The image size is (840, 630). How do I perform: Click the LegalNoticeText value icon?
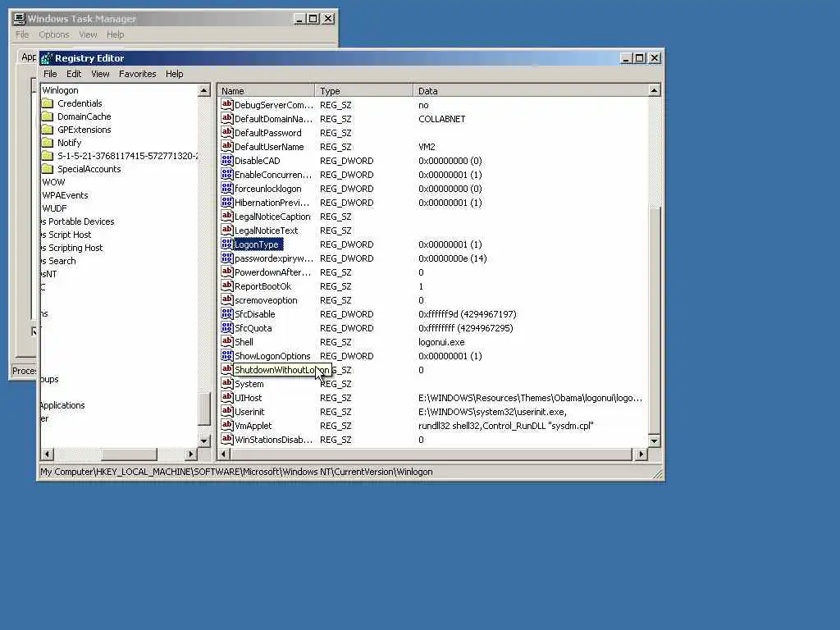coord(227,230)
